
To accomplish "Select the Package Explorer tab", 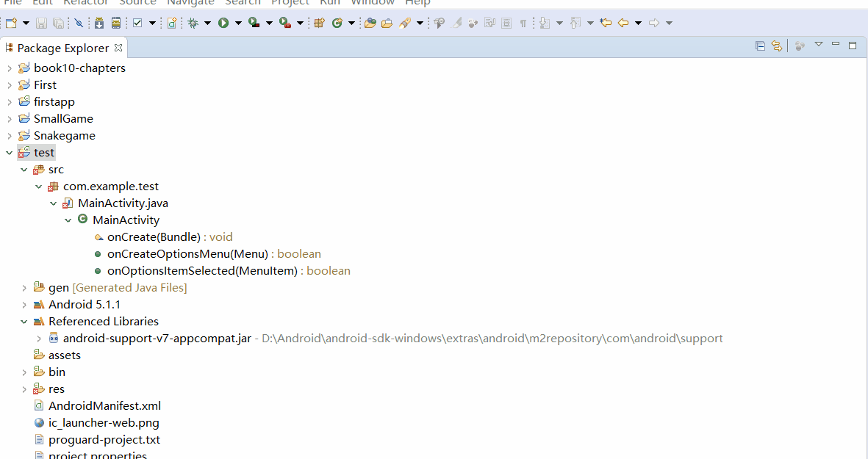I will coord(63,48).
